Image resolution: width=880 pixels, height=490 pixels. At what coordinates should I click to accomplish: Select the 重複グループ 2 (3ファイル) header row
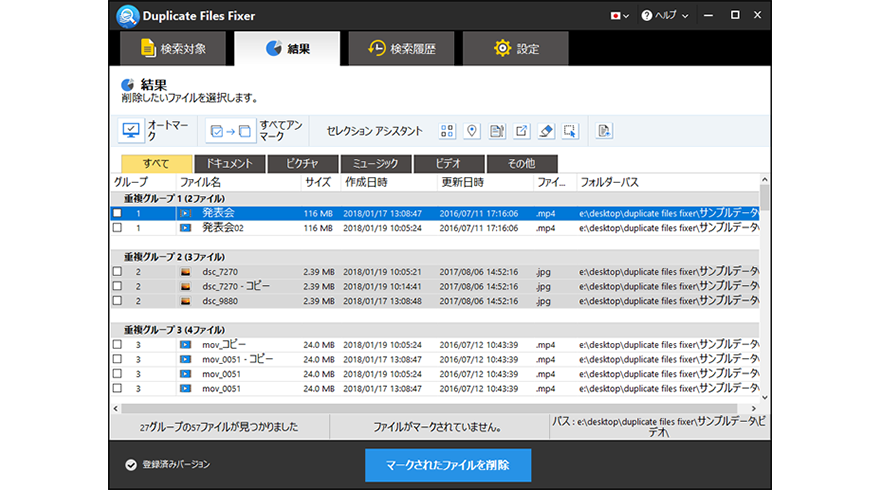coord(435,257)
